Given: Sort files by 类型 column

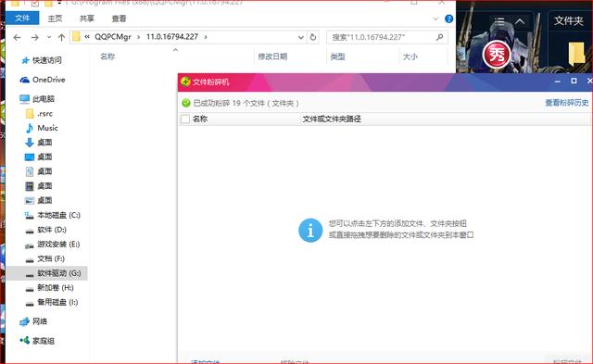Looking at the screenshot, I should (x=337, y=56).
